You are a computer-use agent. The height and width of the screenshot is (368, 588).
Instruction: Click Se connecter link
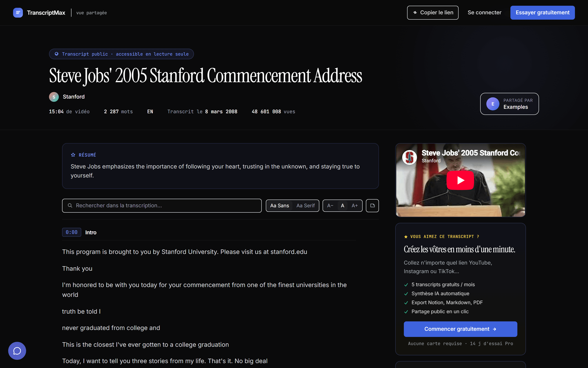click(484, 13)
